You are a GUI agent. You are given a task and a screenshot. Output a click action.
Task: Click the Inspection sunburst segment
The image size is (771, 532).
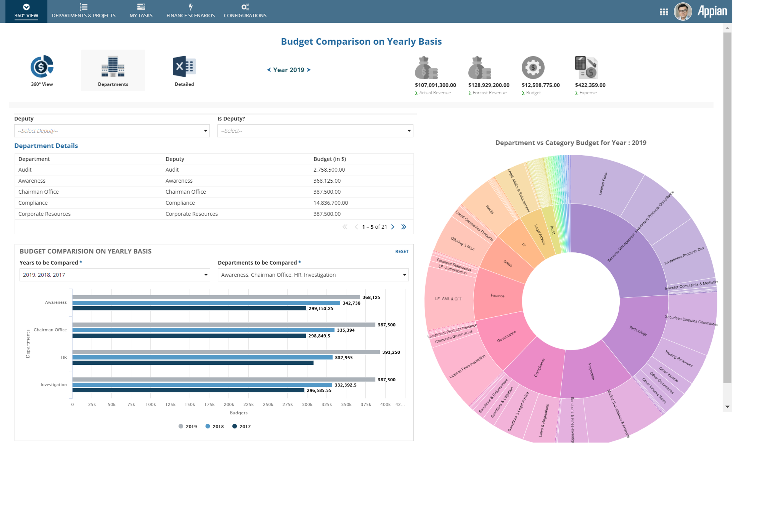(591, 371)
